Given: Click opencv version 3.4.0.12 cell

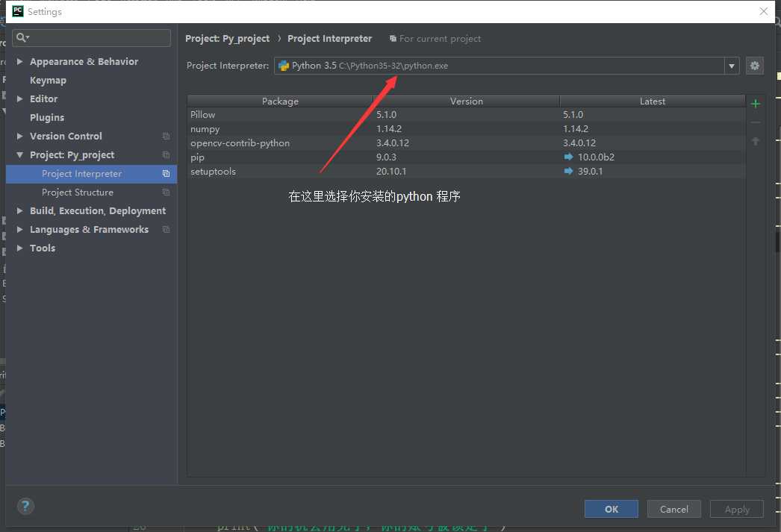Looking at the screenshot, I should pos(393,143).
